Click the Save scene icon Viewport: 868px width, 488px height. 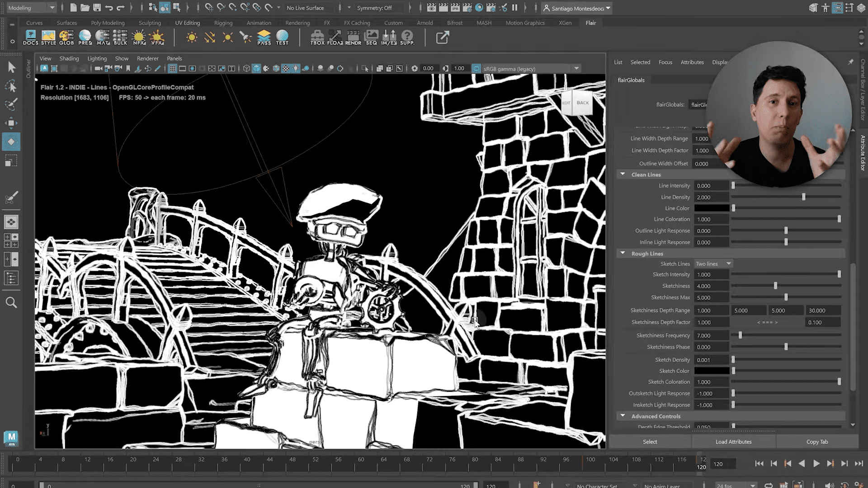[x=97, y=8]
